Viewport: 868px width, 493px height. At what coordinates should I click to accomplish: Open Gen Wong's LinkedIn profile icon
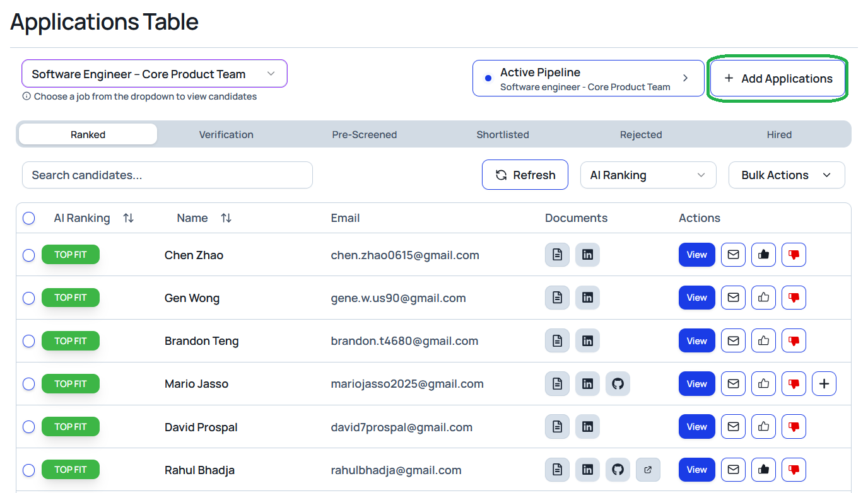tap(587, 298)
